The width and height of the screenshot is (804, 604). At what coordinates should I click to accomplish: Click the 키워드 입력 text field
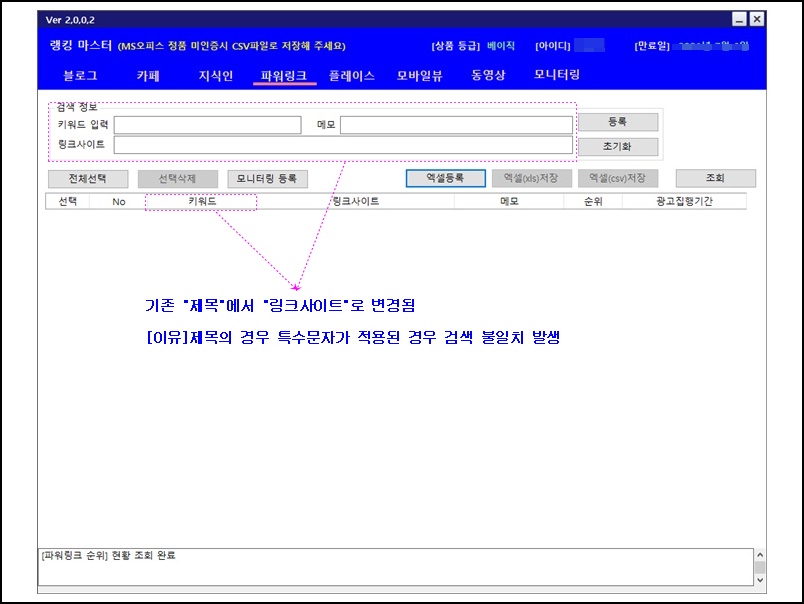pos(207,125)
